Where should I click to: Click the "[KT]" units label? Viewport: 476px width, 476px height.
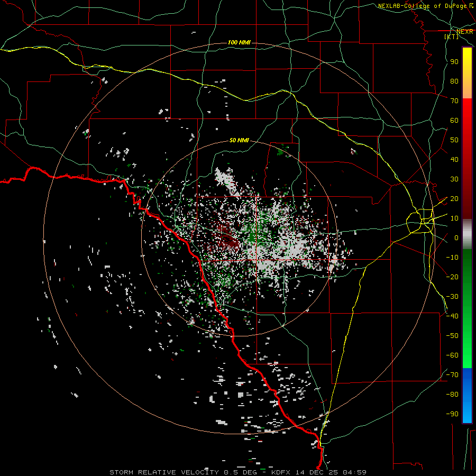pos(452,36)
